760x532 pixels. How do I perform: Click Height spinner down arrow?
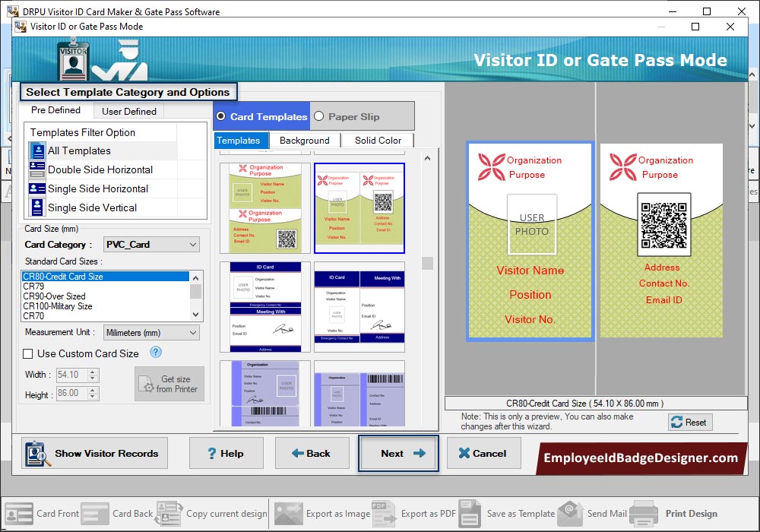tap(93, 396)
